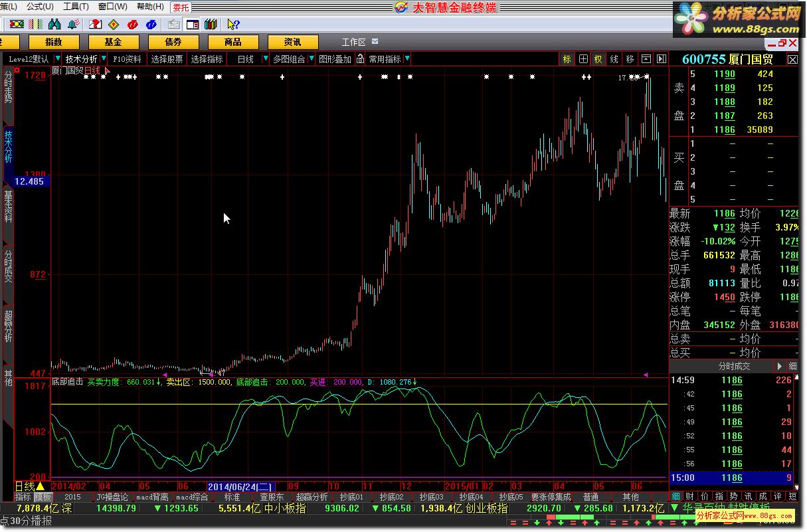Select the 要涨停集成 indicator tab
This screenshot has width=807, height=532.
pyautogui.click(x=551, y=497)
